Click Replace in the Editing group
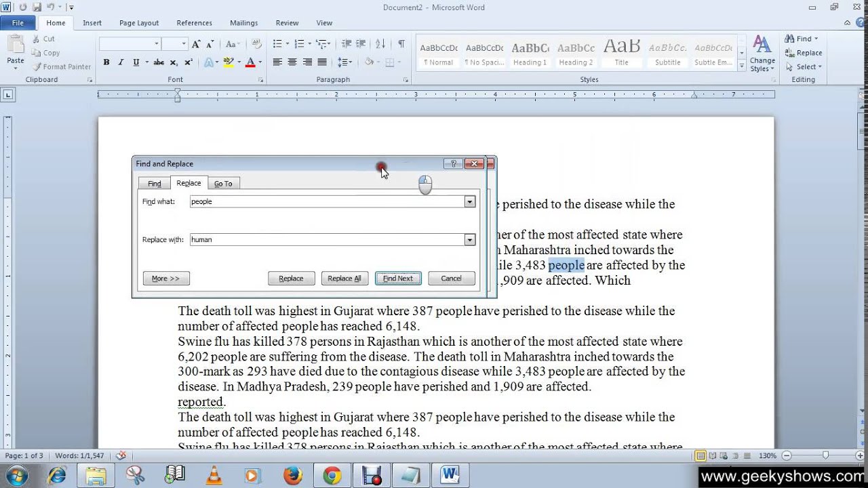 (804, 53)
